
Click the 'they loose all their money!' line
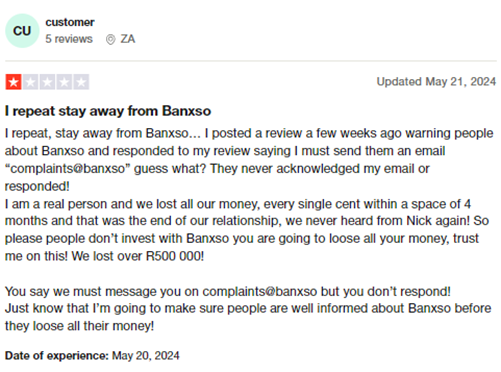[79, 326]
